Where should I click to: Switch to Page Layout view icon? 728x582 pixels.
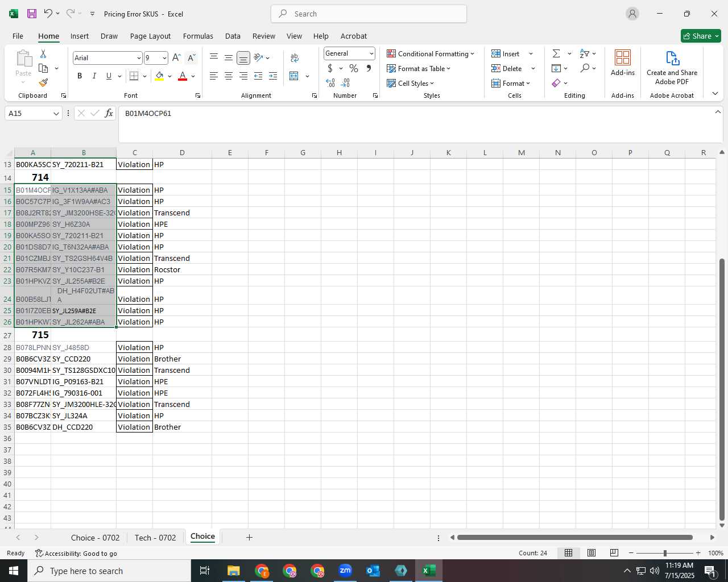[591, 553]
